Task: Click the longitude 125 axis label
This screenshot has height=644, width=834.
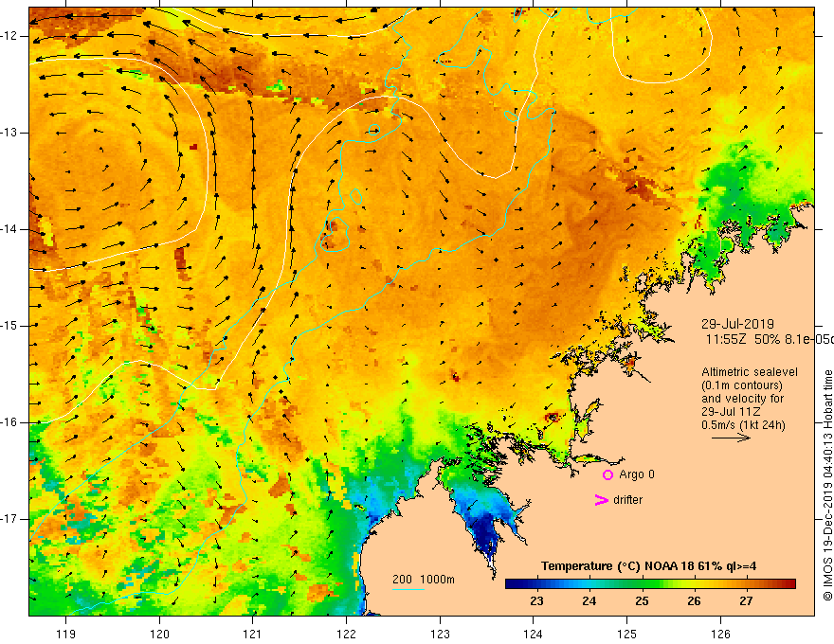Action: click(x=626, y=634)
